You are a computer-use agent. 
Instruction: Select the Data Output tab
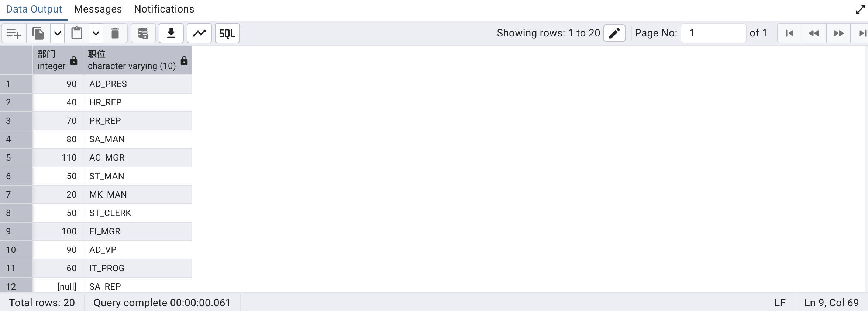click(34, 9)
